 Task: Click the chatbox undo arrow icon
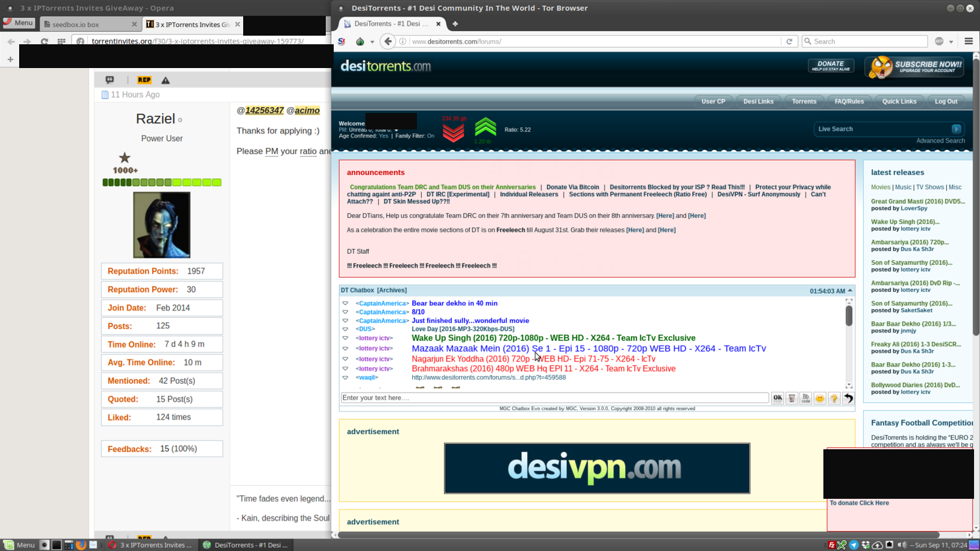pos(848,398)
